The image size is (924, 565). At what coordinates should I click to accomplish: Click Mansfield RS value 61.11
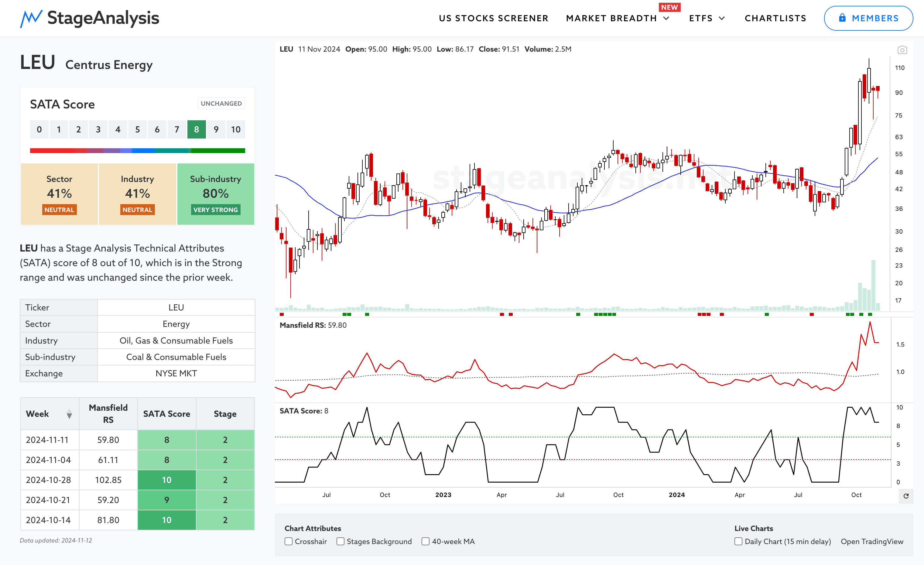108,460
